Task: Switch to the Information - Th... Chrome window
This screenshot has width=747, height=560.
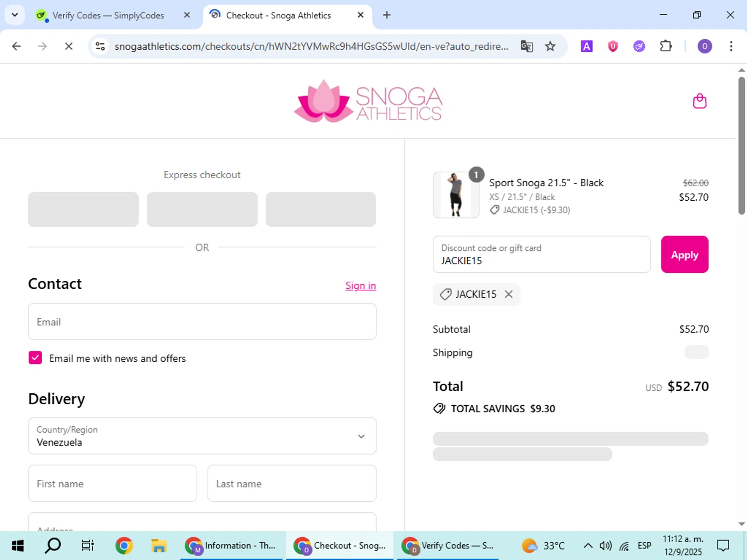Action: coord(231,546)
